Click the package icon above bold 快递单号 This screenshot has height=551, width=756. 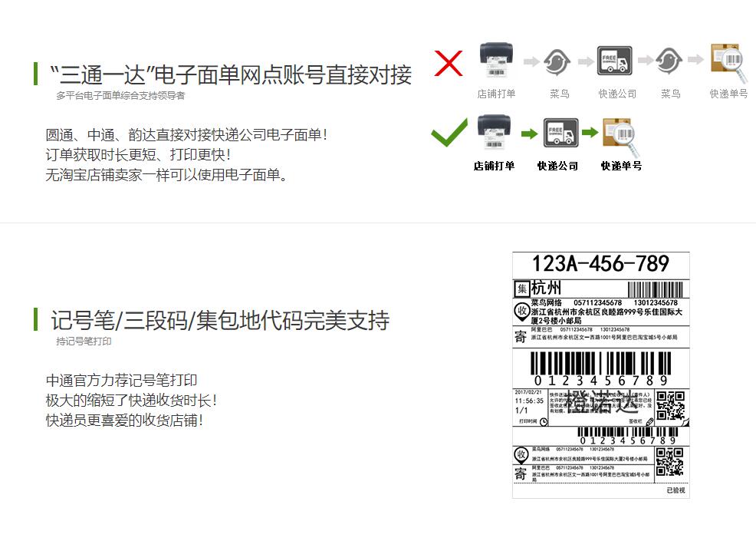click(621, 137)
